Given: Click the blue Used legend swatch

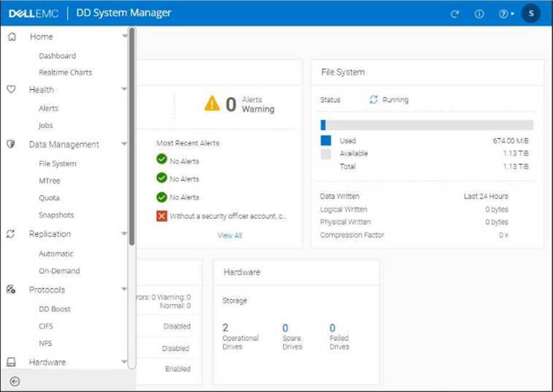Looking at the screenshot, I should pos(326,140).
